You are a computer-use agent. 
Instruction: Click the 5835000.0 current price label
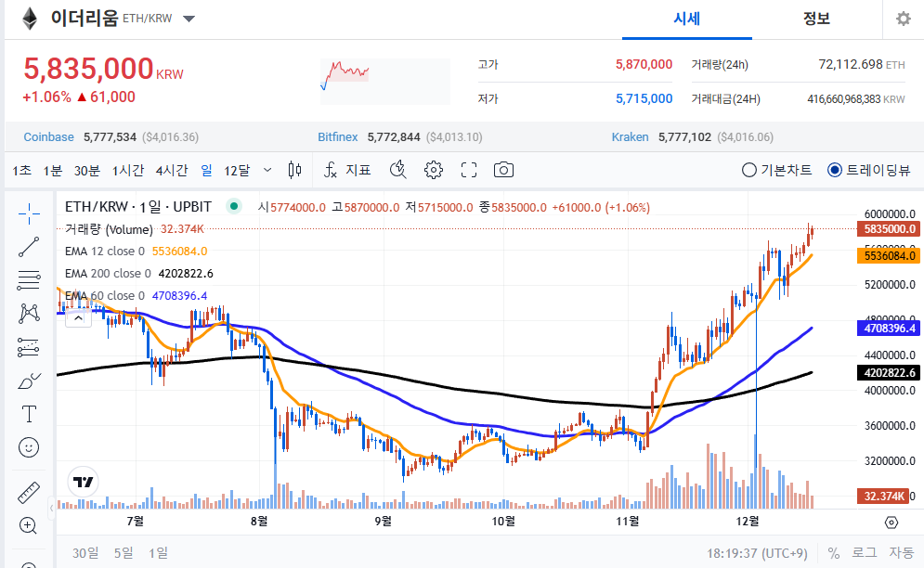(888, 228)
